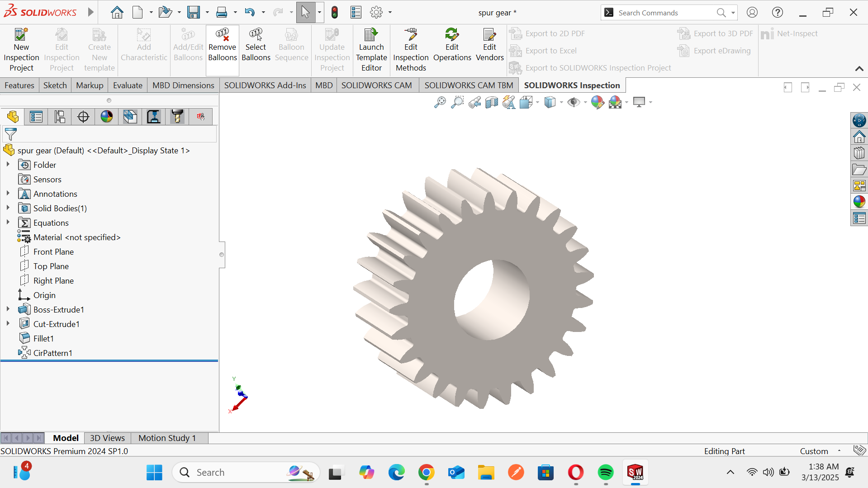868x488 pixels.
Task: Select Material <not specified> item
Action: click(x=77, y=237)
